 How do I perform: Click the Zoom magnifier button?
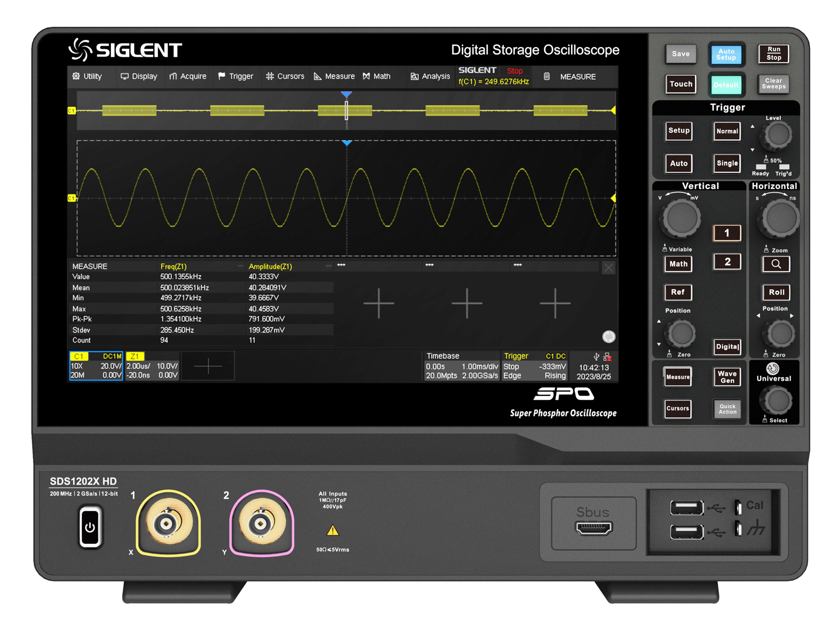(776, 264)
